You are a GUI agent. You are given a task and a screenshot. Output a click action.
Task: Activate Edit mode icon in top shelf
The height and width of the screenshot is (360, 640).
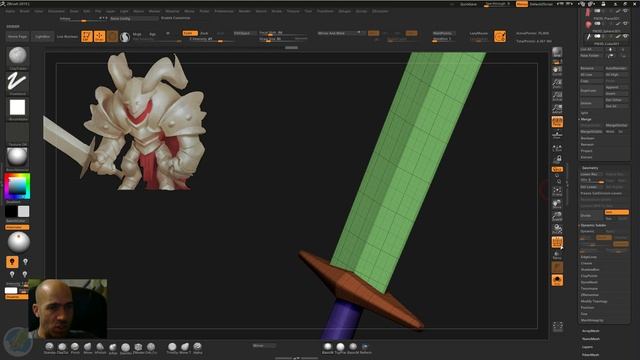[87, 36]
